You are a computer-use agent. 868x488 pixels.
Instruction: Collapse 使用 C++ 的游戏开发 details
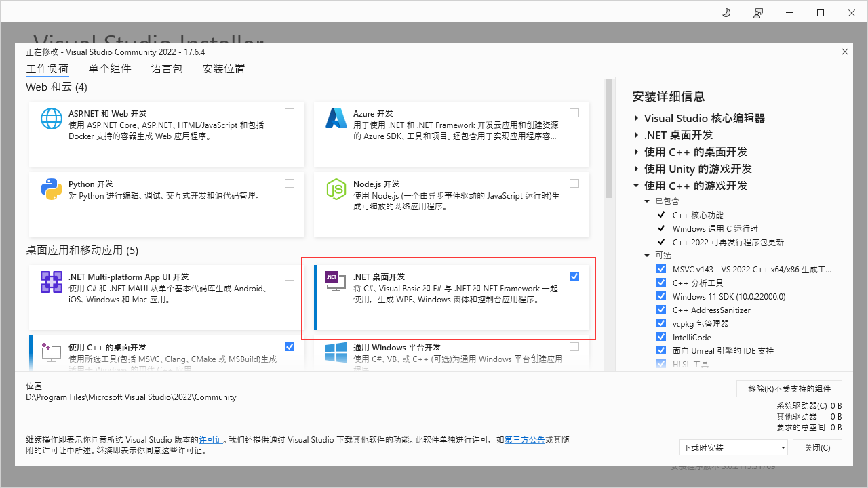pos(637,186)
